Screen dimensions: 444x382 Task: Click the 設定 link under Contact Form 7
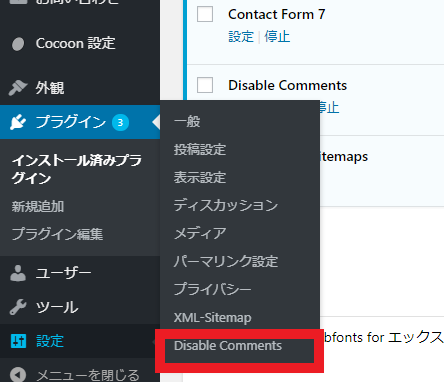[x=241, y=36]
